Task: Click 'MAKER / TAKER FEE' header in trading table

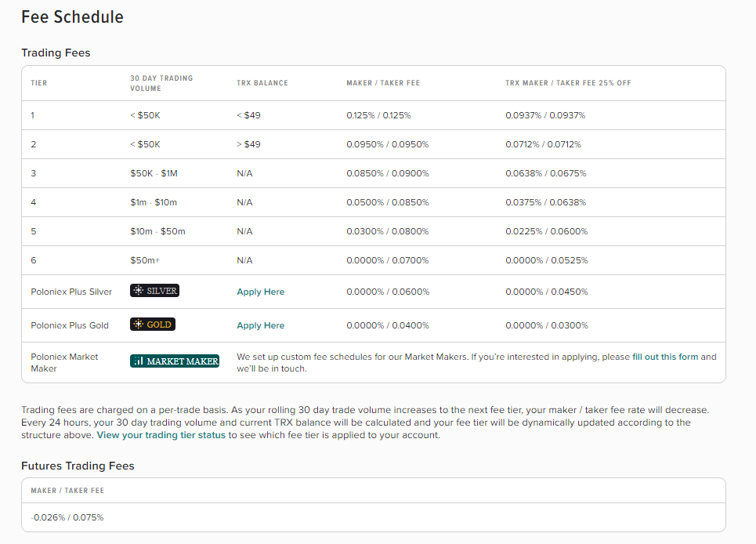Action: coord(383,83)
